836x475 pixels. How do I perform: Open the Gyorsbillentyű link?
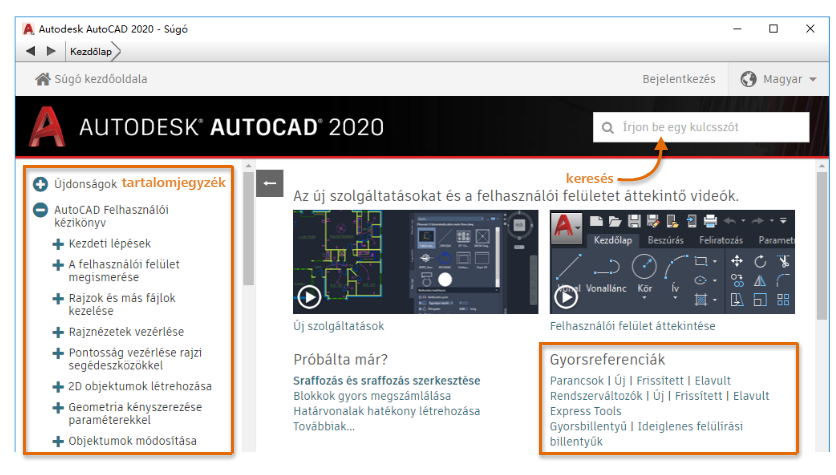tap(589, 426)
